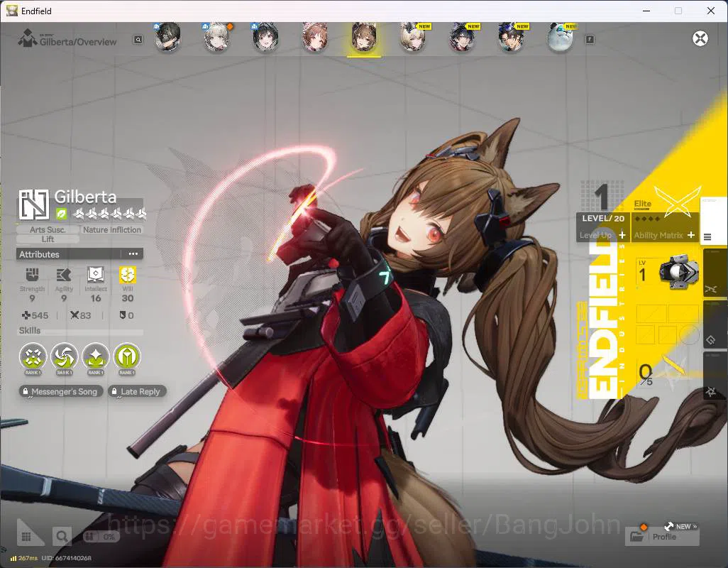Select the blonde operator portrait with orange dot
The image size is (728, 568).
[x=217, y=37]
